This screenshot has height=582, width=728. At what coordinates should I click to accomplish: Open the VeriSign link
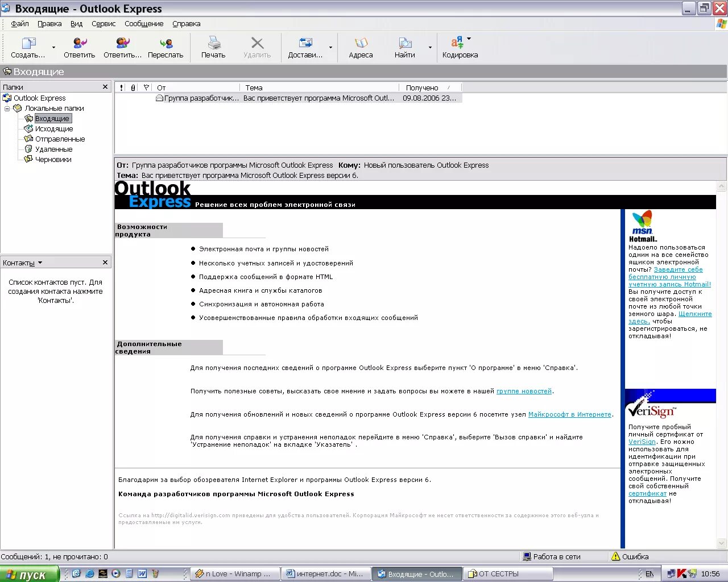click(x=642, y=442)
